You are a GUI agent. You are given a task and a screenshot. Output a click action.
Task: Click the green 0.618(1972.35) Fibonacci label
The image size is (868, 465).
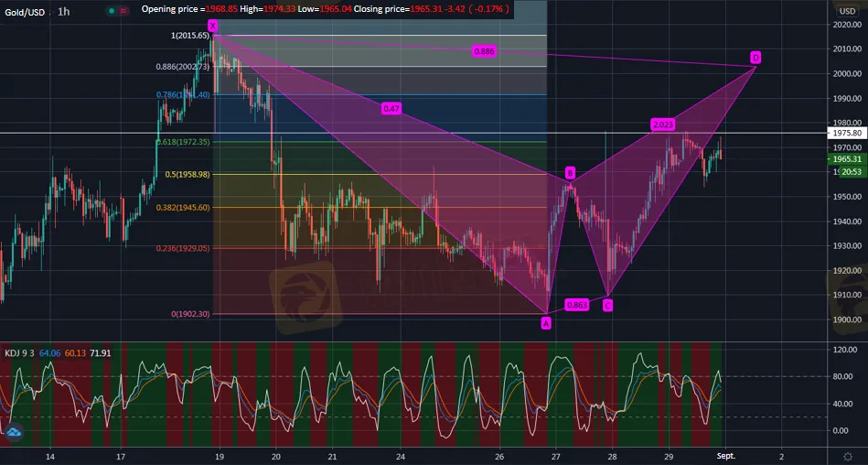pos(183,142)
